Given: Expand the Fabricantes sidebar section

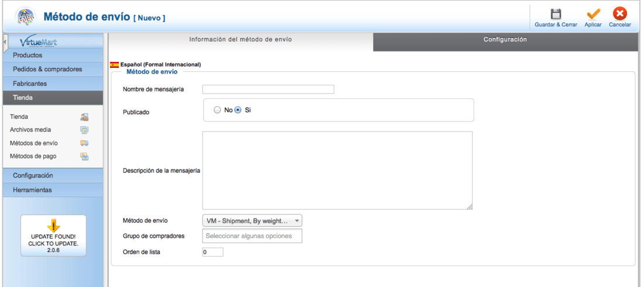Looking at the screenshot, I should tap(53, 84).
